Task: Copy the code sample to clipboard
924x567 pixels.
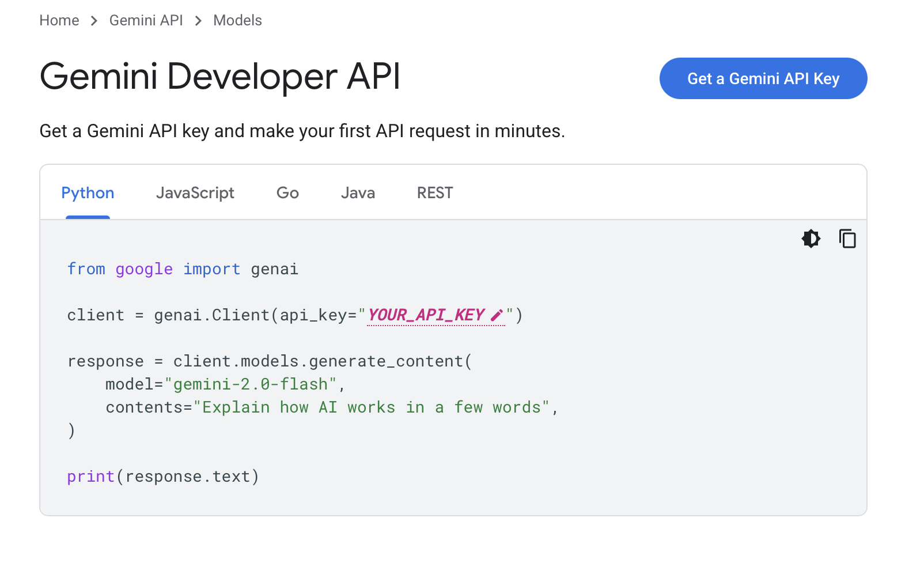Action: click(847, 239)
